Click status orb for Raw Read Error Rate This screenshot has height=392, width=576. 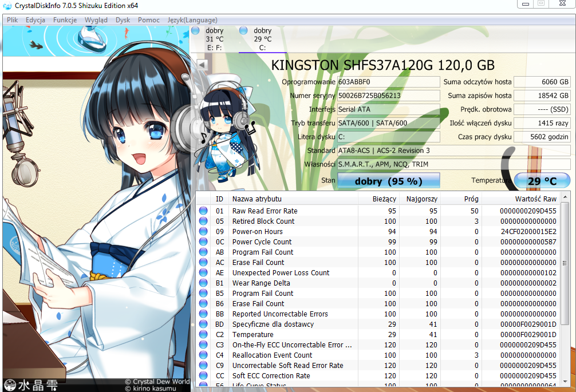(x=203, y=211)
